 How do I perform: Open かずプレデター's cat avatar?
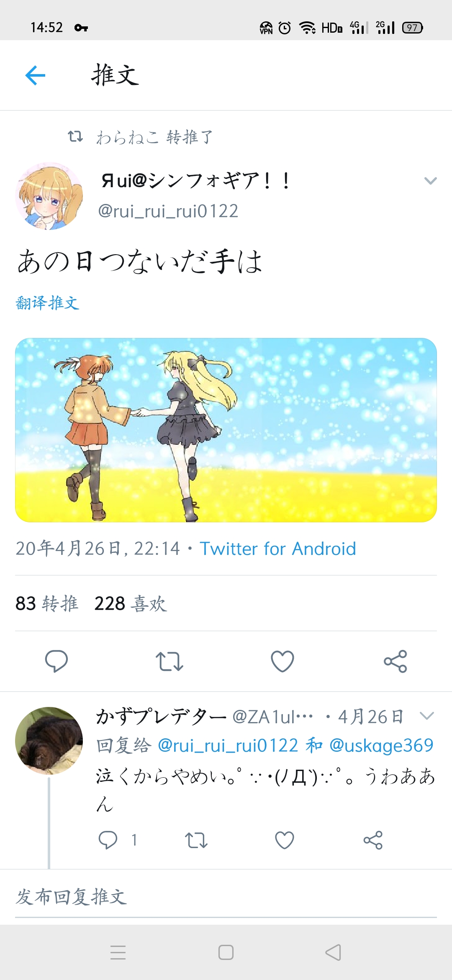pos(49,741)
